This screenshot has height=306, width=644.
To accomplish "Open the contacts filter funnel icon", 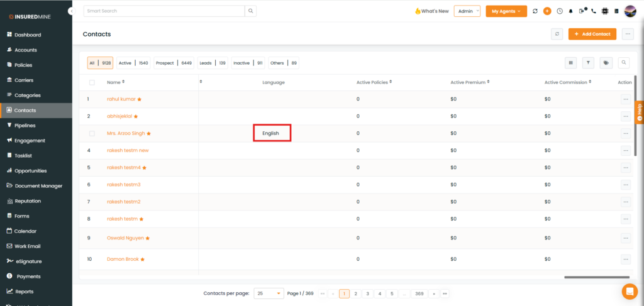I will coord(588,63).
